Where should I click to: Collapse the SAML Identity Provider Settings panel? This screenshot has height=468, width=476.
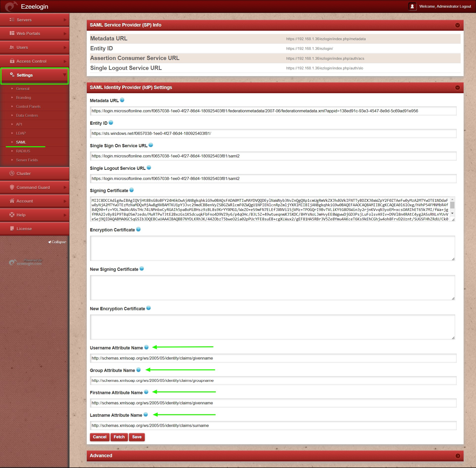pos(458,88)
